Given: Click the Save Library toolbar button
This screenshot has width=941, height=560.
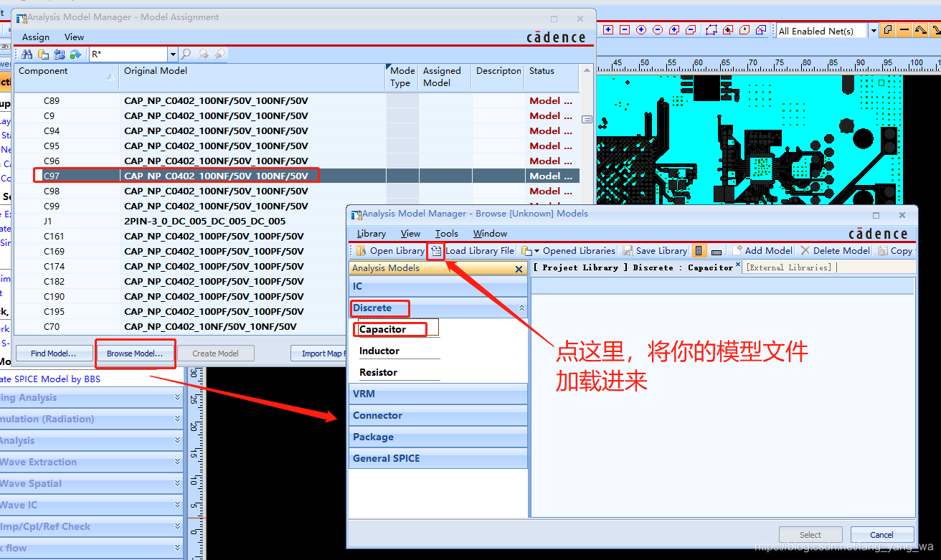Looking at the screenshot, I should 655,251.
